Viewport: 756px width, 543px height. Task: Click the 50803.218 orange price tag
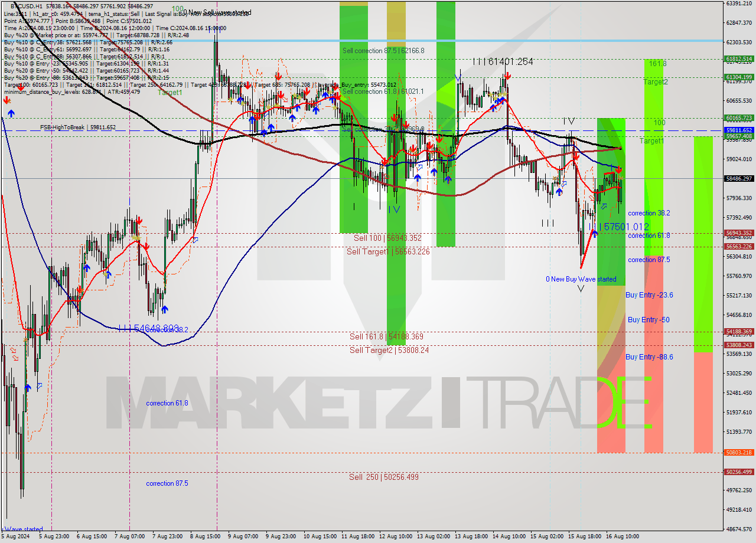[739, 453]
